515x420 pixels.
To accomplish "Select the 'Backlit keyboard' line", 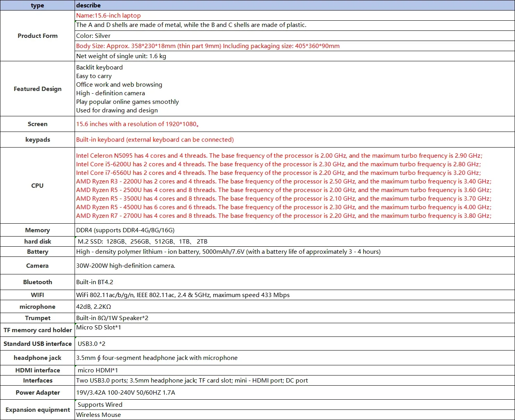I will coord(100,67).
